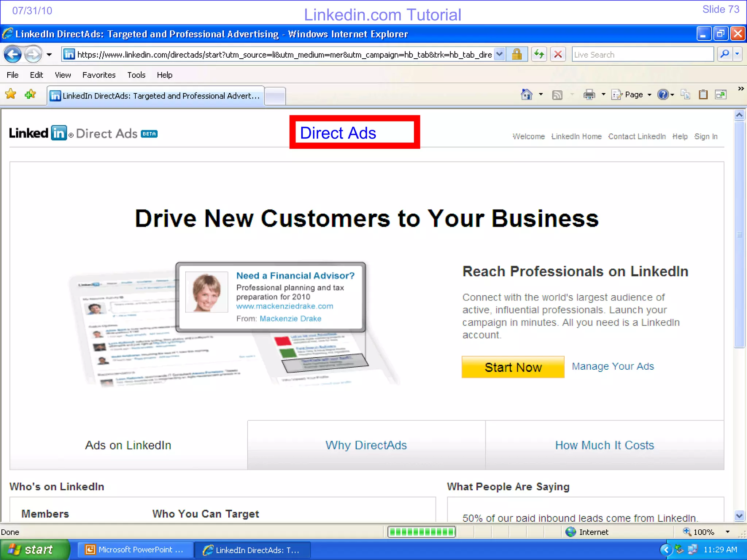Click the 11:29 AM taskbar clock
This screenshot has width=747, height=560.
(720, 549)
